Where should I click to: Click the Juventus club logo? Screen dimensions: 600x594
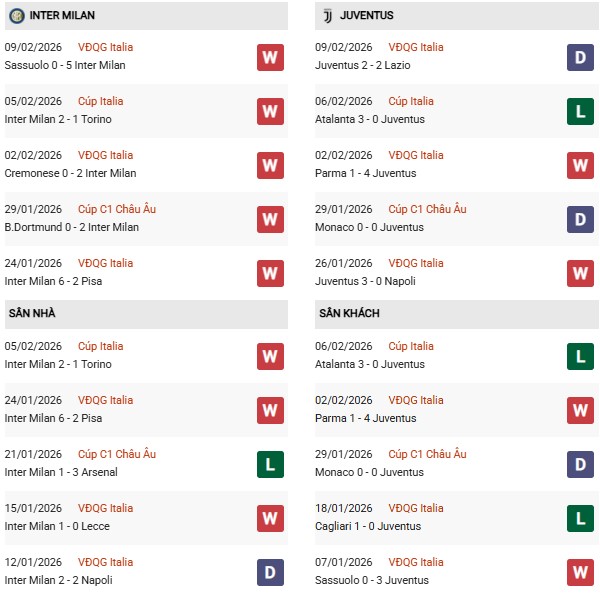pyautogui.click(x=326, y=16)
